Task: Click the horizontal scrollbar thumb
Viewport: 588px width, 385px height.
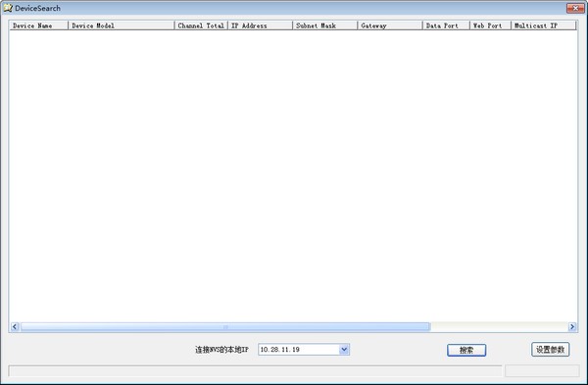Action: (225, 326)
